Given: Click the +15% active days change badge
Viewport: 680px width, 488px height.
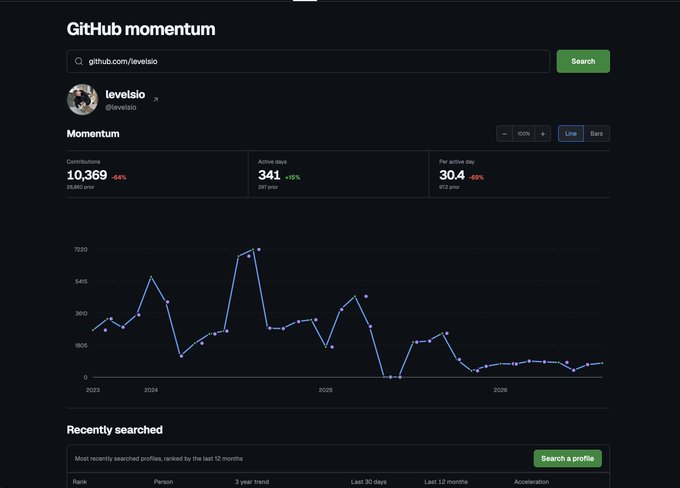Looking at the screenshot, I should click(x=293, y=177).
